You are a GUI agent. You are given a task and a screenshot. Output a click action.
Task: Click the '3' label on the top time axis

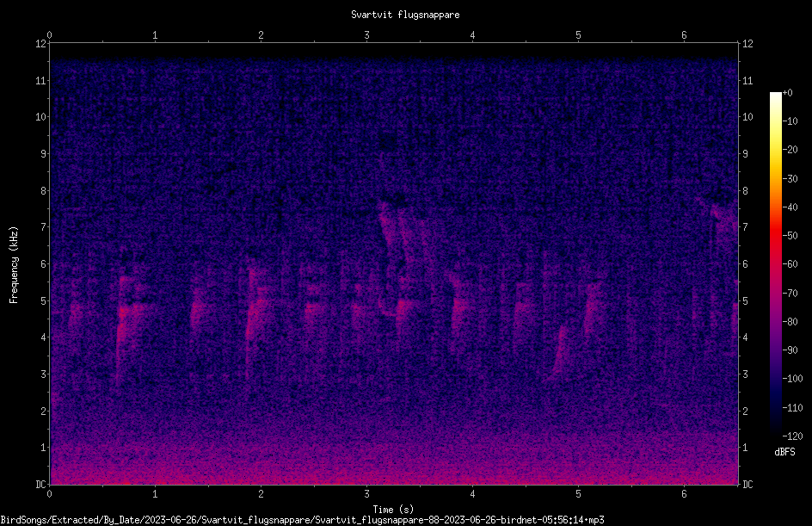click(x=366, y=35)
